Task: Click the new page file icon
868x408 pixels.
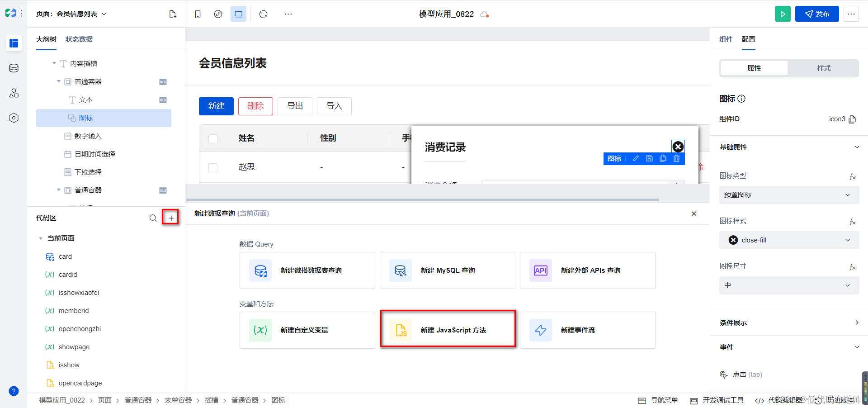Action: coord(173,14)
